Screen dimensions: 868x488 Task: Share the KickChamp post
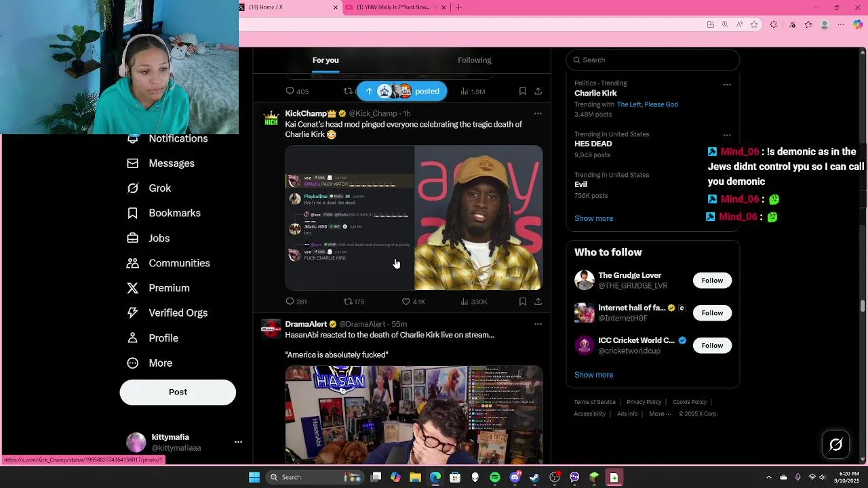pos(538,302)
